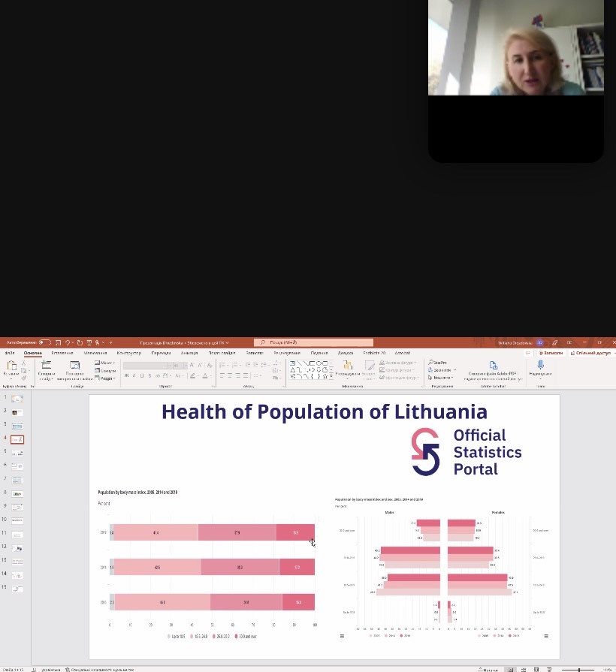Open the Acrobat ribbon tab
616x672 pixels.
403,352
